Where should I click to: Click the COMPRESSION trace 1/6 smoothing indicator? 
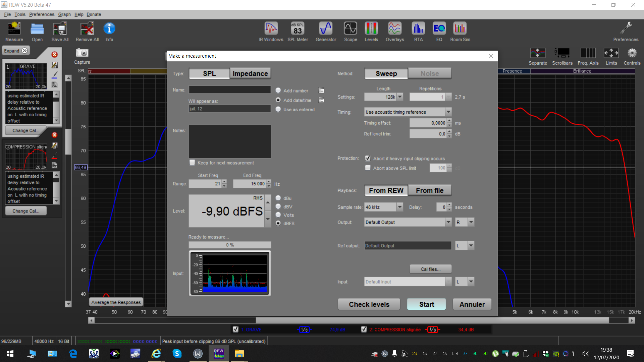click(x=433, y=329)
